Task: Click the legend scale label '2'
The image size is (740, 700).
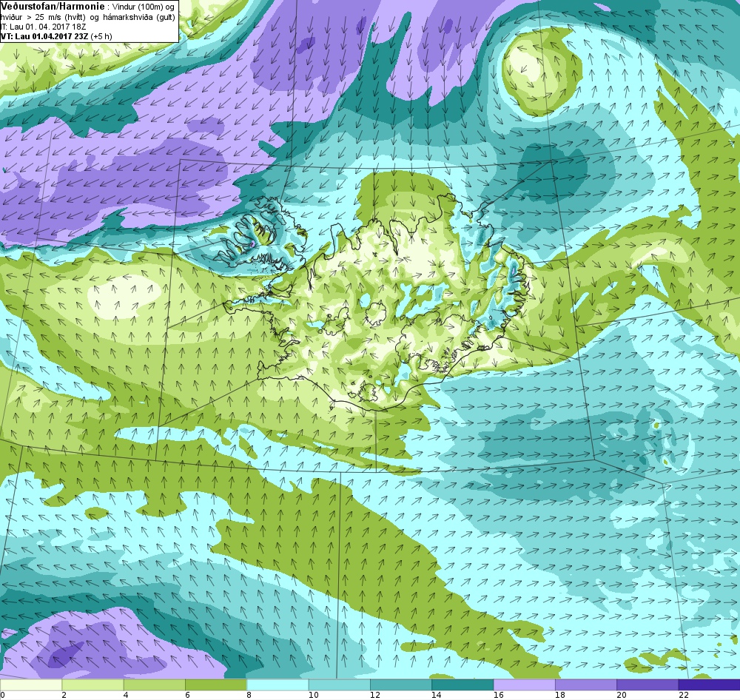Action: (x=64, y=695)
